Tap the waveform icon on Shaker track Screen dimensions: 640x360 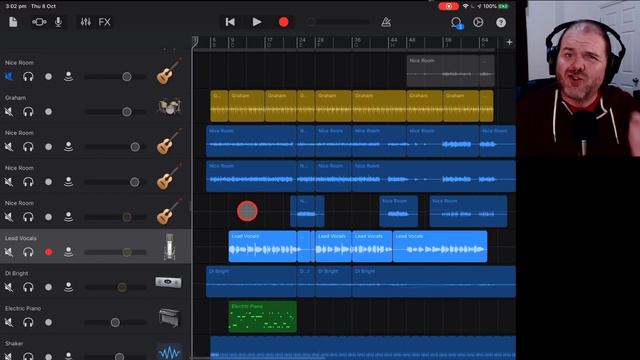tap(169, 352)
